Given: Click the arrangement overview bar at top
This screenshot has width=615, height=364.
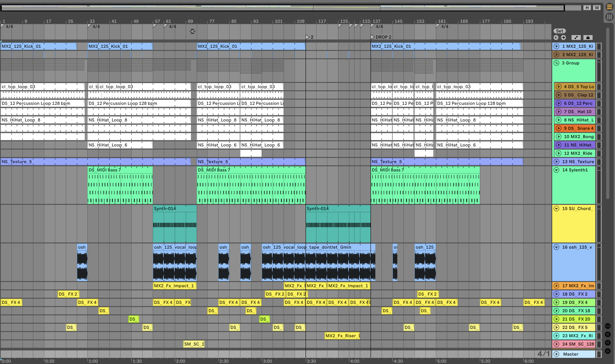Looking at the screenshot, I should coord(282,8).
